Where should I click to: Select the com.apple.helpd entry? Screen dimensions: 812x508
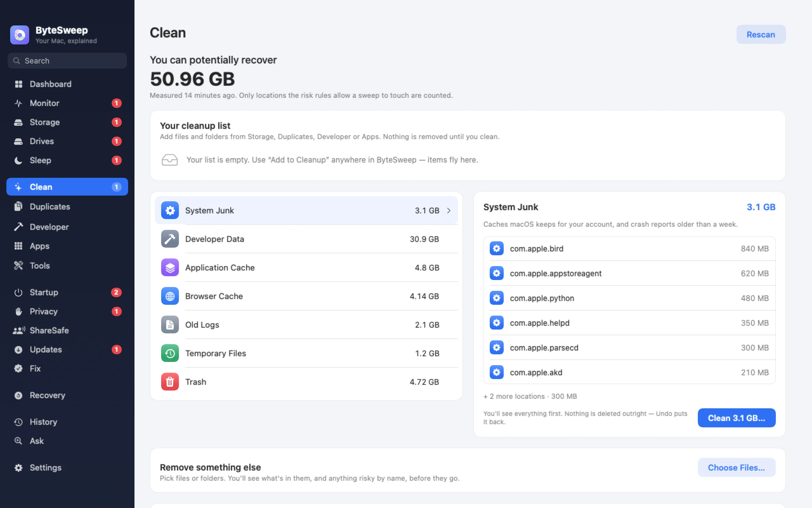(629, 323)
